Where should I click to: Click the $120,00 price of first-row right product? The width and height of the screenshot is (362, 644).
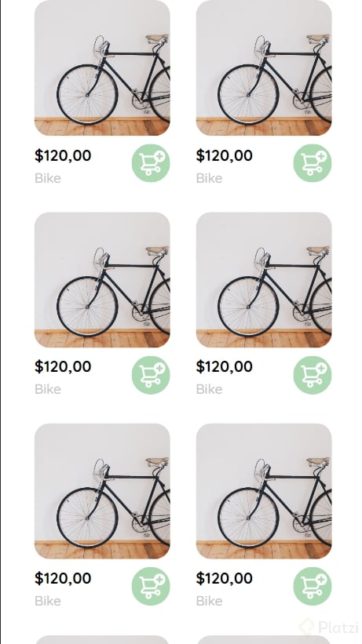225,156
